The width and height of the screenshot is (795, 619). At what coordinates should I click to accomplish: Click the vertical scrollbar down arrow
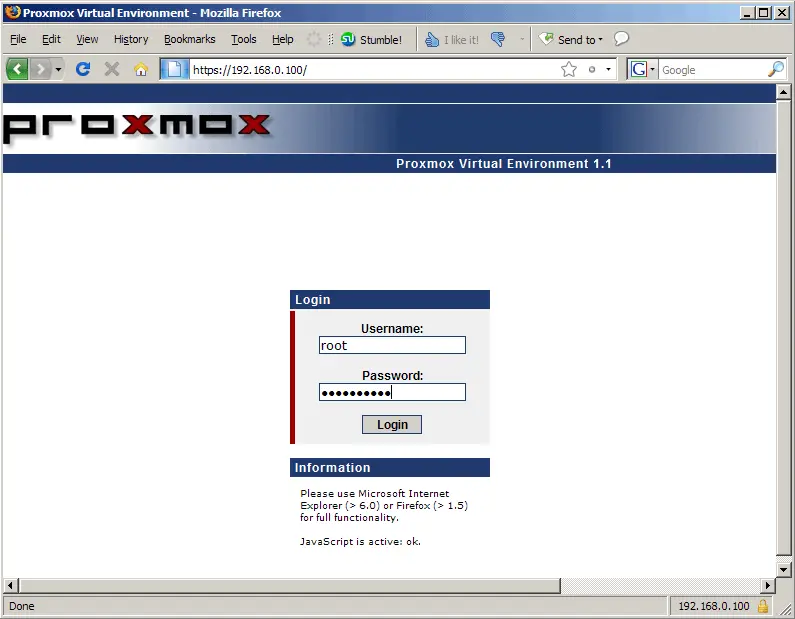783,569
